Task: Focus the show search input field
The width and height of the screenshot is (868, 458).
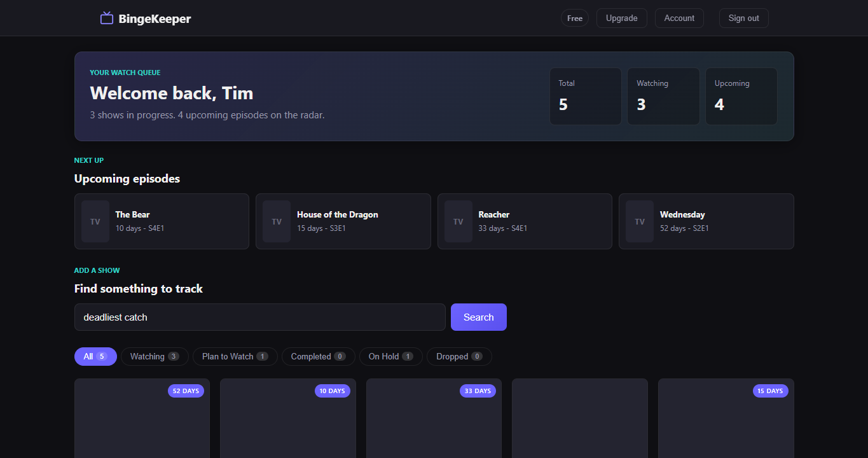Action: 260,317
